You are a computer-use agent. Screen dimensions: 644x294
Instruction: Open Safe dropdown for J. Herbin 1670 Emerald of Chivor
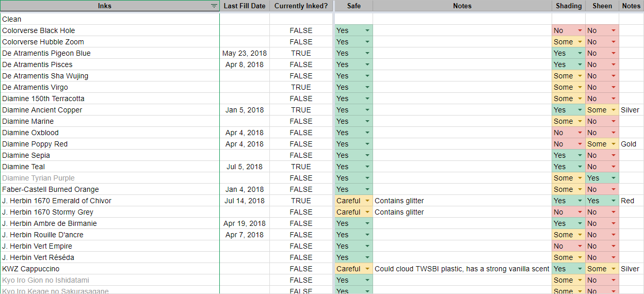pos(367,201)
